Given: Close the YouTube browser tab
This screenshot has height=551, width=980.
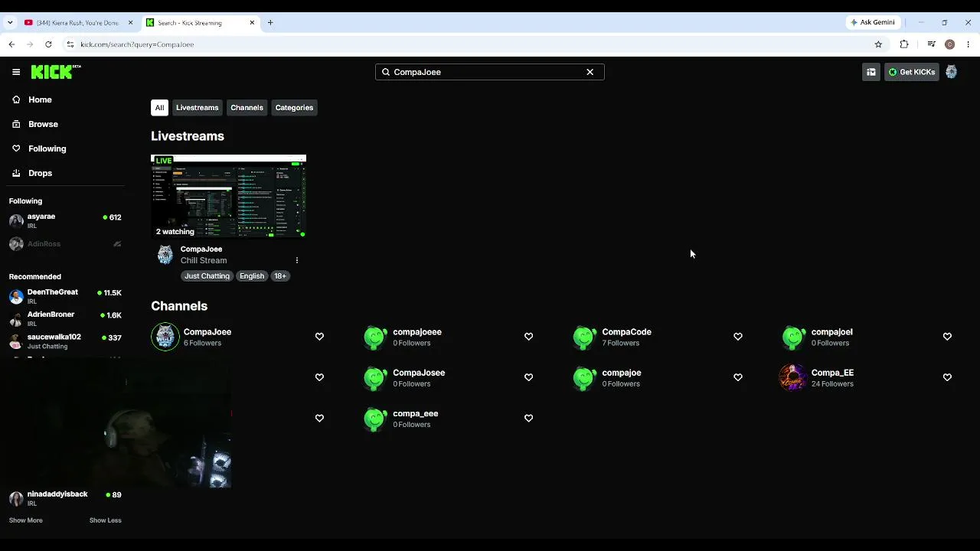Looking at the screenshot, I should pyautogui.click(x=130, y=23).
